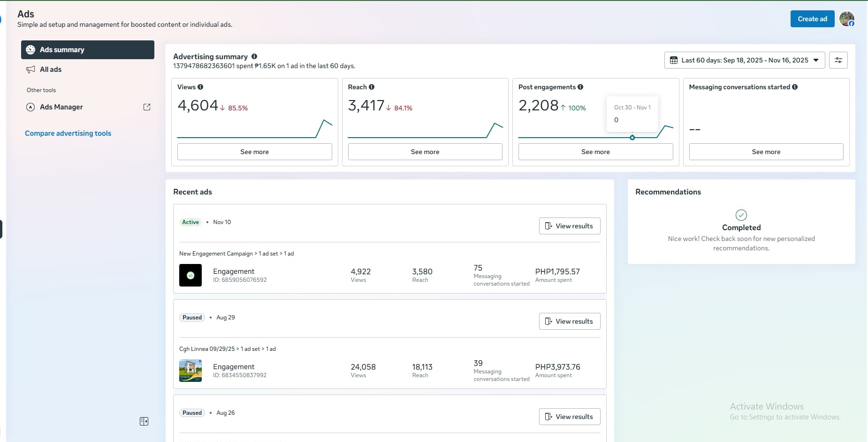Click See more under Views
Image resolution: width=868 pixels, height=442 pixels.
(x=254, y=152)
